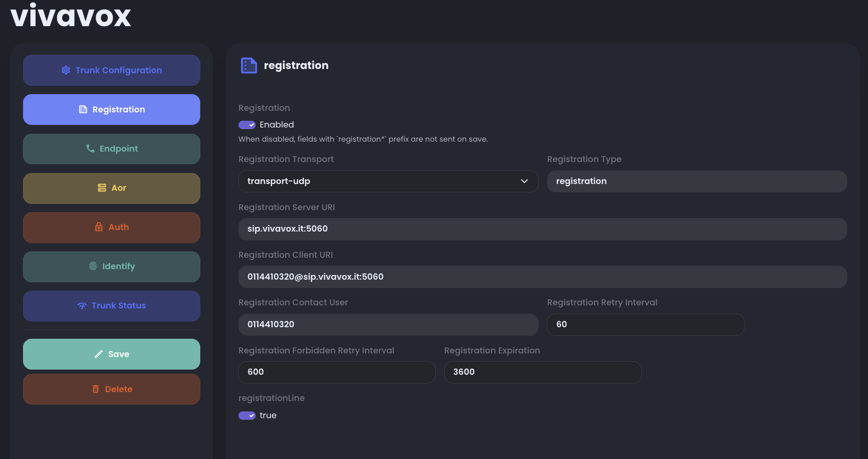Click the "registrationLine" label

click(x=271, y=398)
